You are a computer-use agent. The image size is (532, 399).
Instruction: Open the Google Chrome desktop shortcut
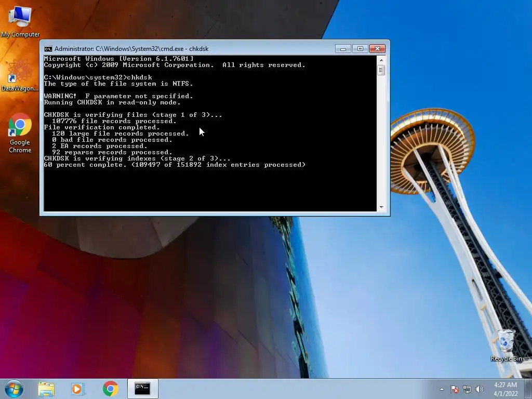pyautogui.click(x=20, y=133)
